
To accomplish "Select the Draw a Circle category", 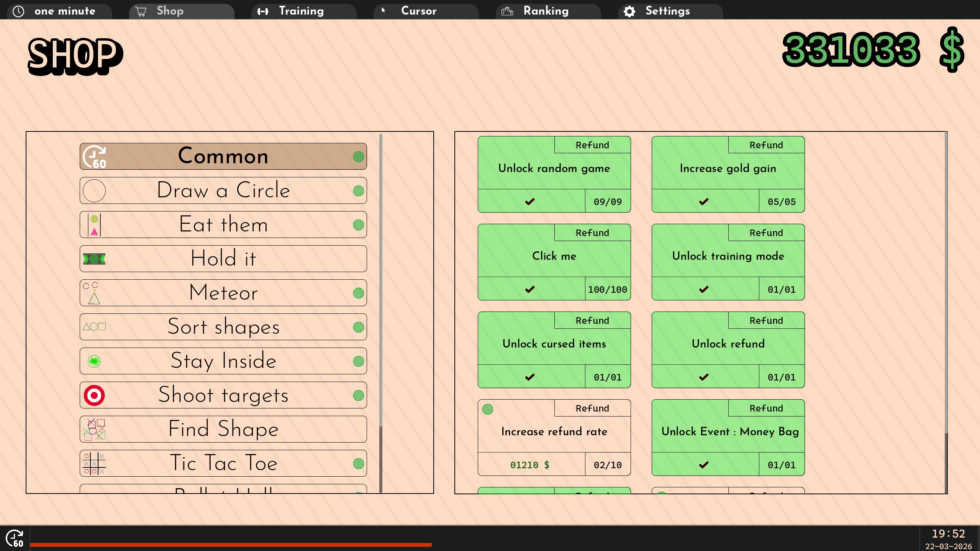I will tap(223, 190).
